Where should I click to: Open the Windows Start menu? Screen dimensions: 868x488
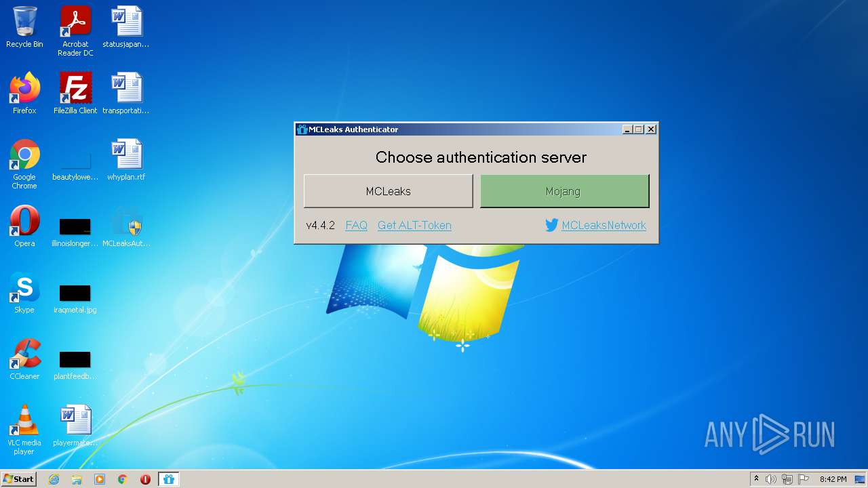tap(19, 479)
